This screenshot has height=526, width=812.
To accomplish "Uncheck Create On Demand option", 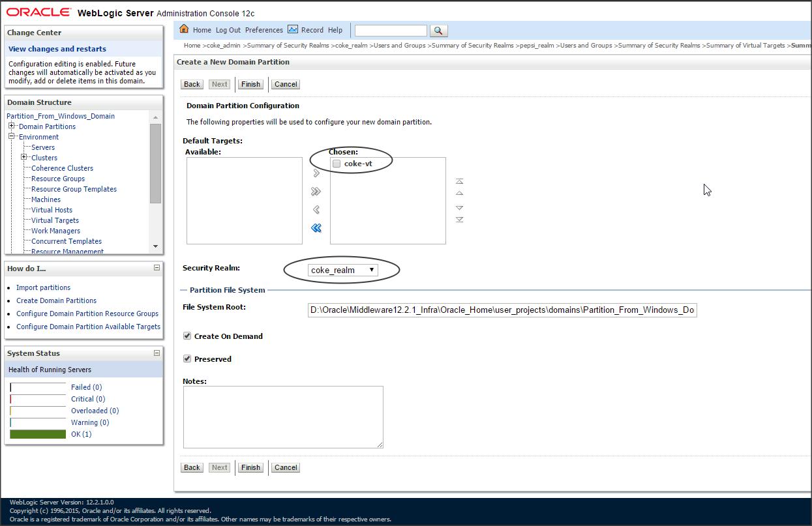I will [187, 336].
